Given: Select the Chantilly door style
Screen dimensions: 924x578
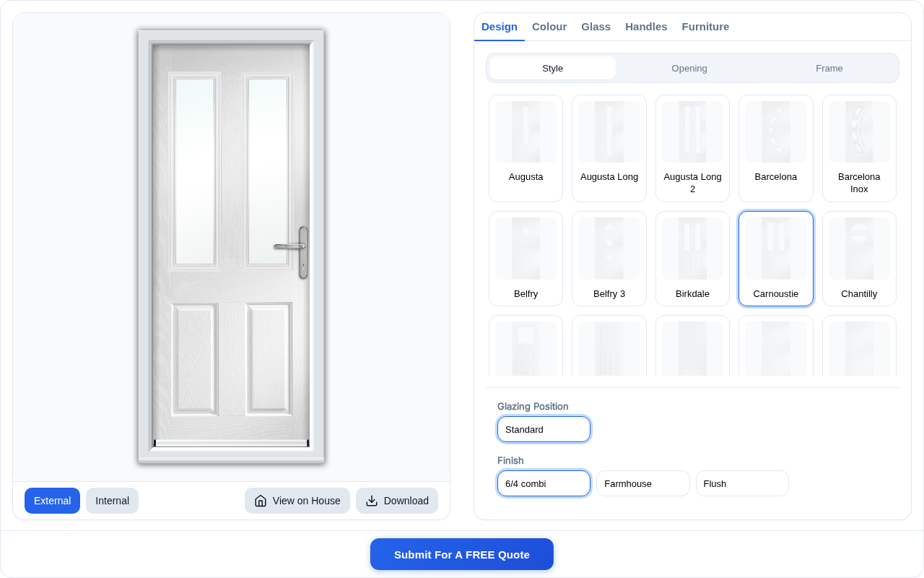Looking at the screenshot, I should pyautogui.click(x=859, y=259).
